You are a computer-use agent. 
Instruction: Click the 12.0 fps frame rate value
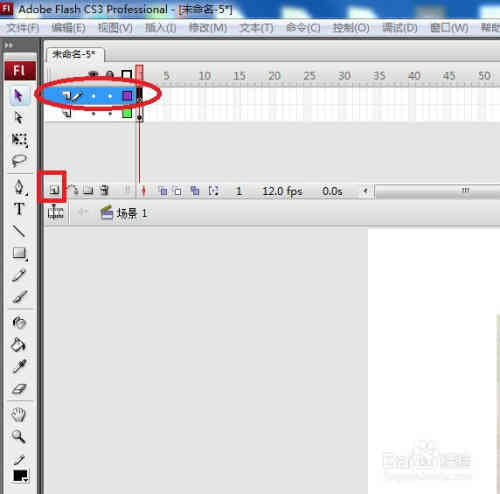coord(282,191)
